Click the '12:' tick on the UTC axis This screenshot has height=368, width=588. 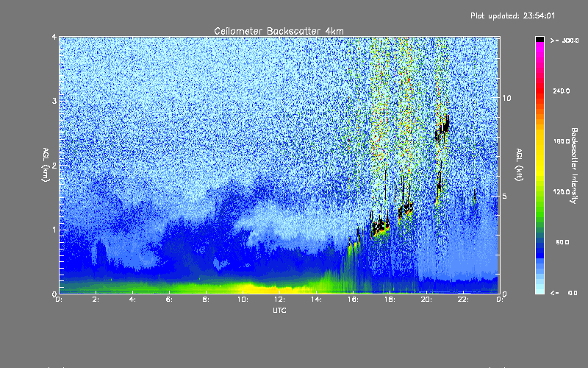279,300
